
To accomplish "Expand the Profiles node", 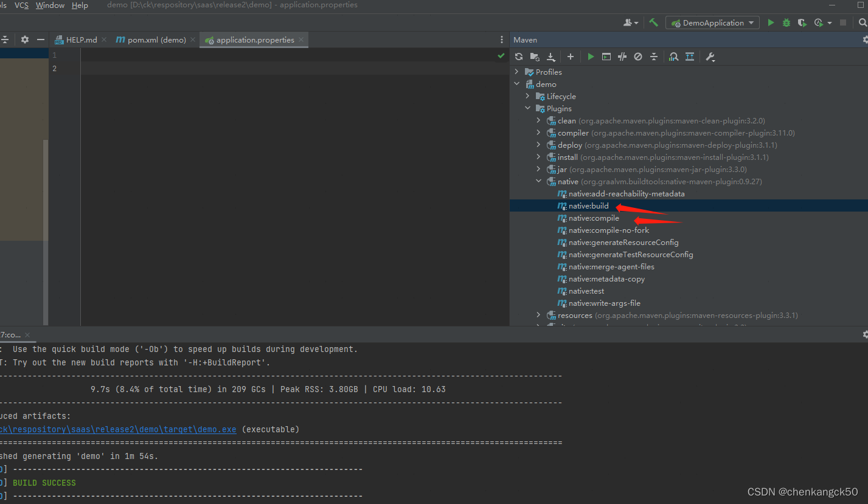I will 517,72.
